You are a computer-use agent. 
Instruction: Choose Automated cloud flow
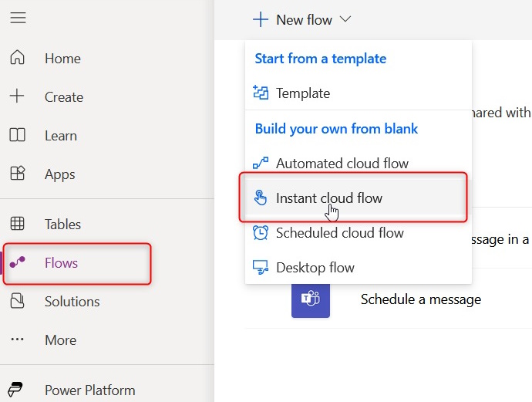[342, 163]
